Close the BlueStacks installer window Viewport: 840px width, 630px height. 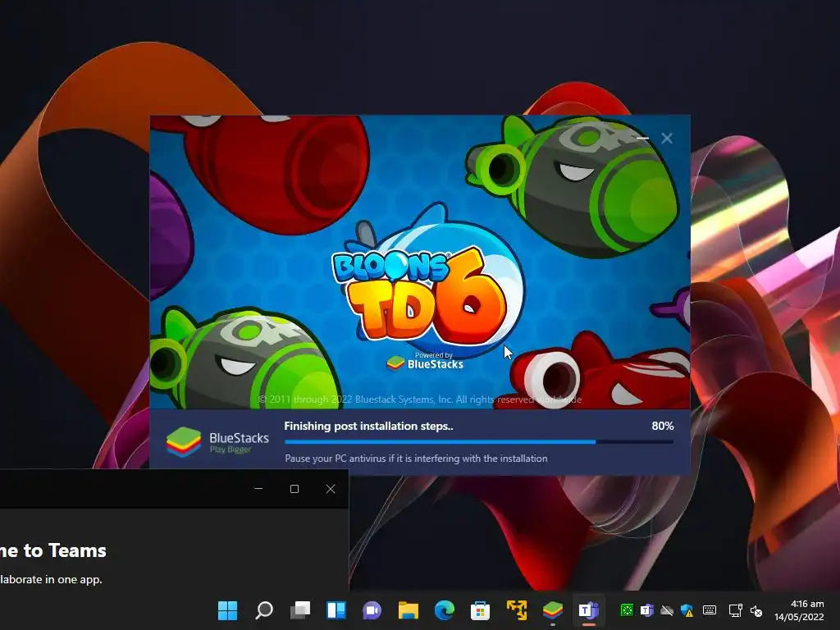point(667,138)
